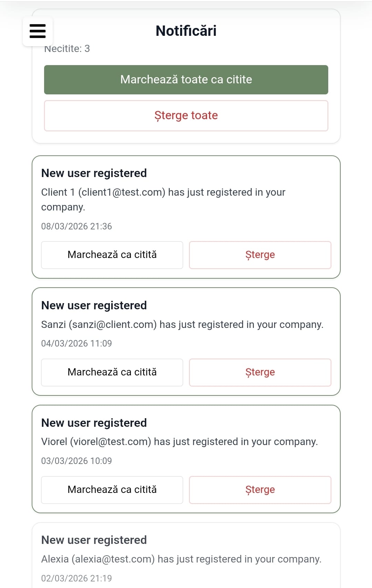Click the viorel@test.com message text
The width and height of the screenshot is (372, 588).
(179, 442)
